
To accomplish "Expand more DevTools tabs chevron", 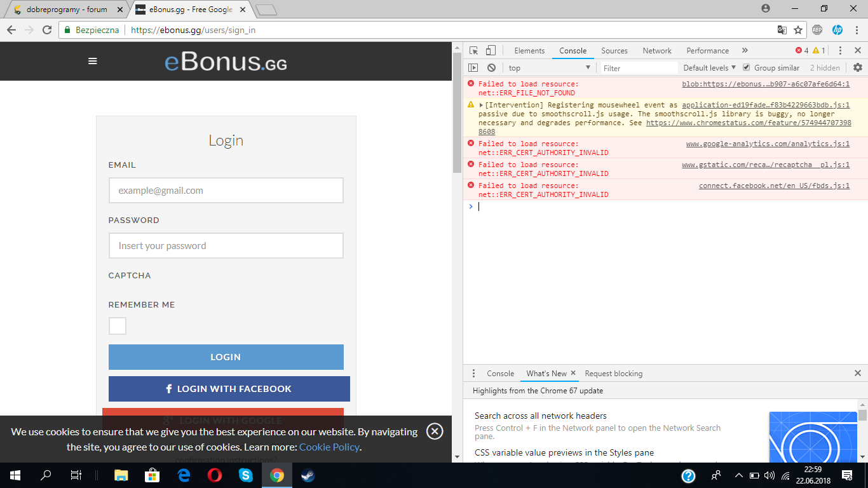I will (x=745, y=51).
